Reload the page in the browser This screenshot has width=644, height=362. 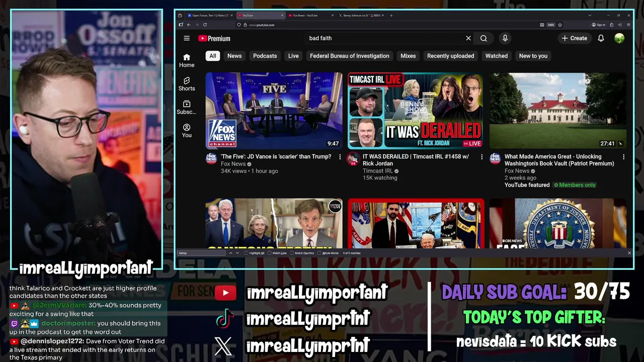point(205,25)
